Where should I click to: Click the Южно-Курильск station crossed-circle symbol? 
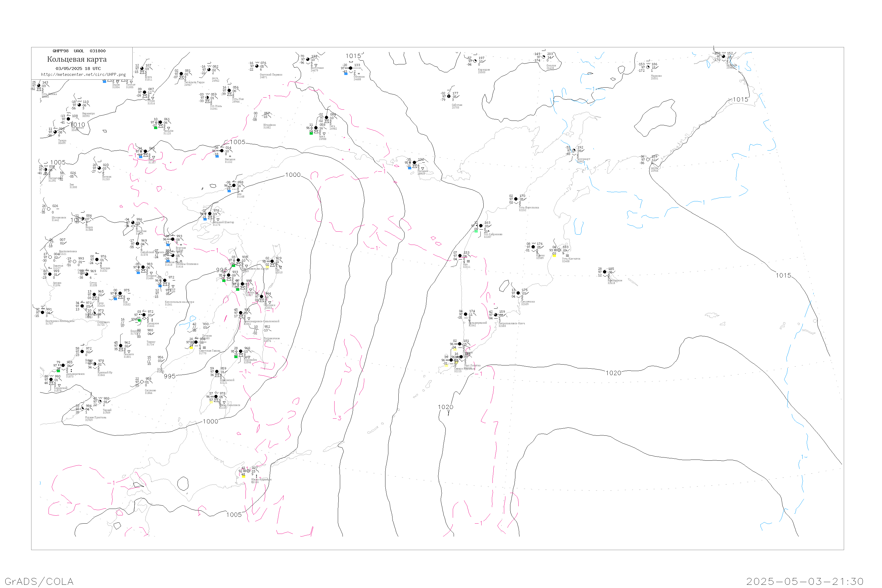tap(248, 471)
